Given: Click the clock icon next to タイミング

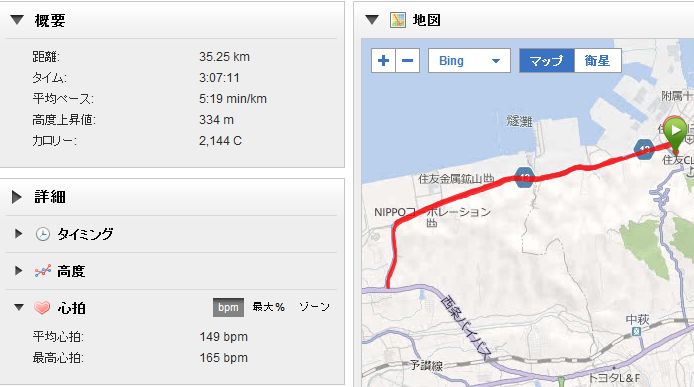Looking at the screenshot, I should click(x=42, y=234).
